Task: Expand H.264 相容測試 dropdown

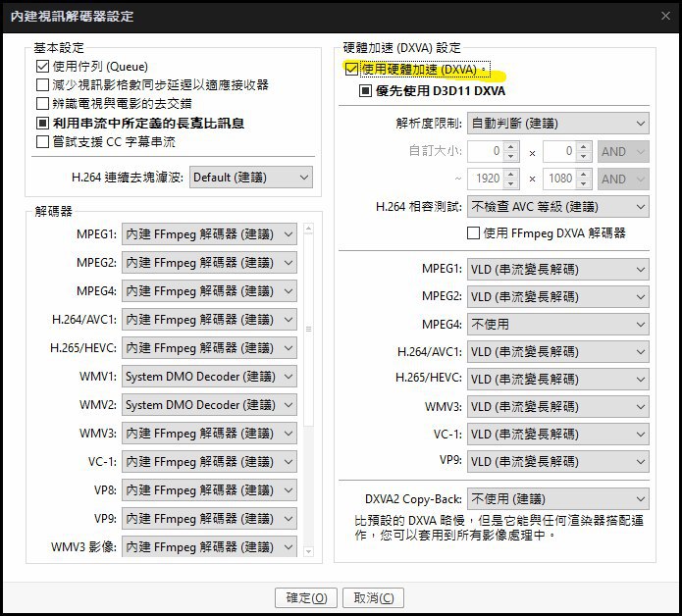Action: coord(558,207)
